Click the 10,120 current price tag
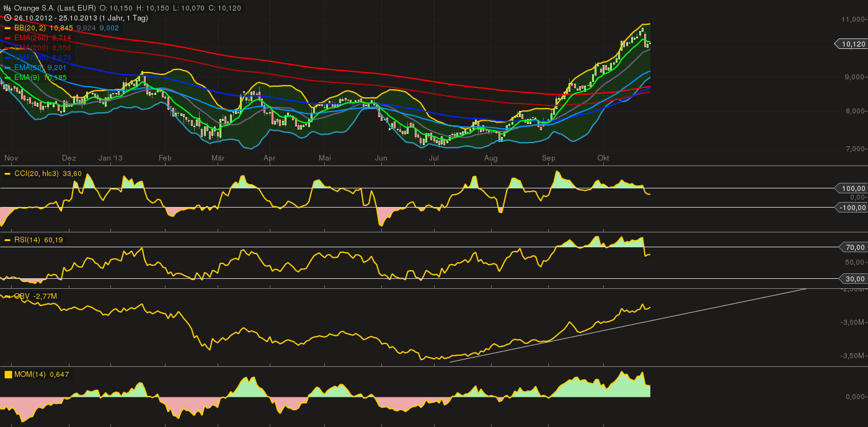 click(851, 44)
